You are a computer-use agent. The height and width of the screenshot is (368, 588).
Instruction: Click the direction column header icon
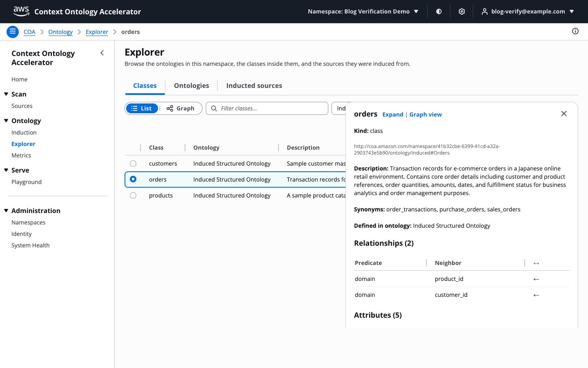tap(536, 263)
